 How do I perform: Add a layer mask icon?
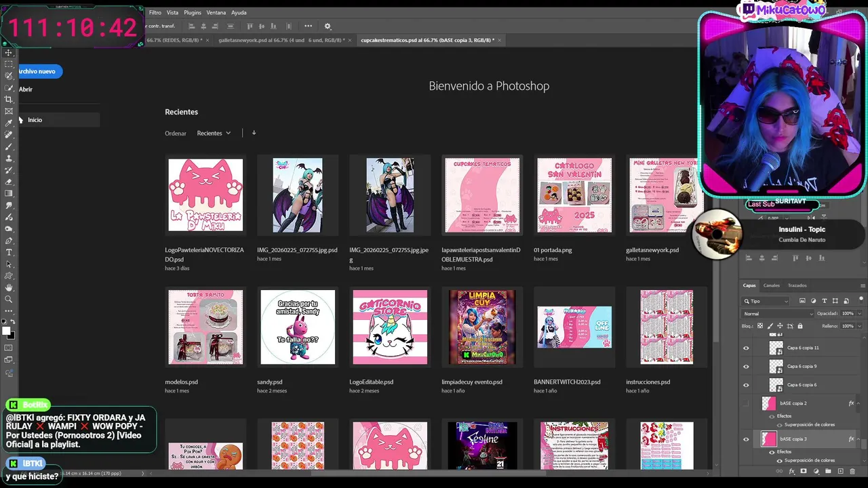[804, 471]
